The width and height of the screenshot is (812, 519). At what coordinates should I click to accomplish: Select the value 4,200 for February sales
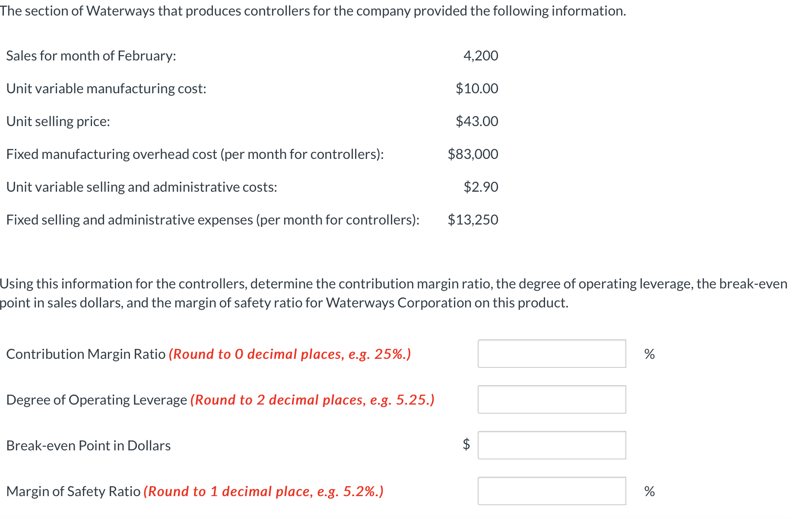[480, 55]
